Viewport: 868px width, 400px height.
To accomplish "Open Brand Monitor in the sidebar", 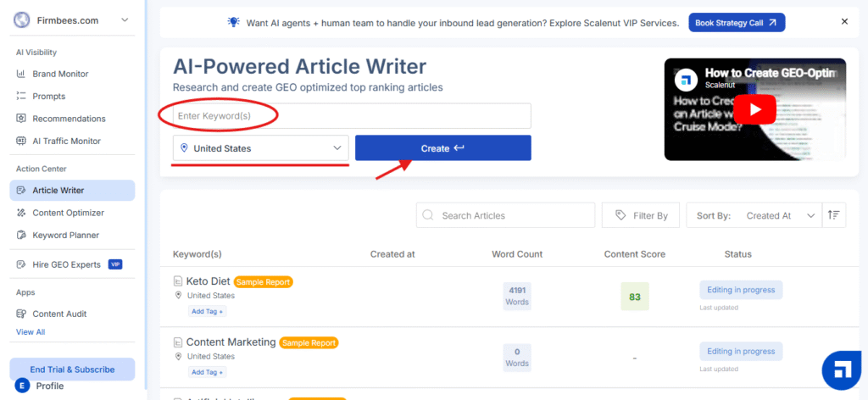I will (60, 74).
